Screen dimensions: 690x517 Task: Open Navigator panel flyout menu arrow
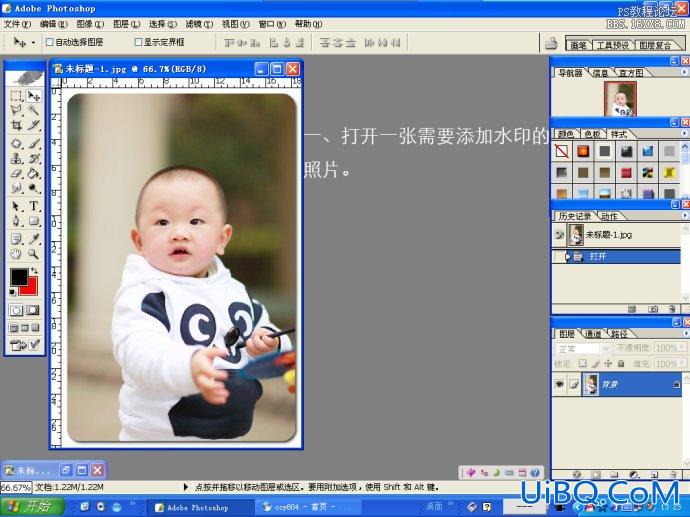684,72
